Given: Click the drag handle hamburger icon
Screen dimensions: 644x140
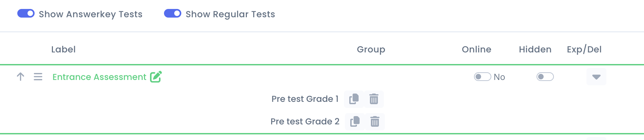Looking at the screenshot, I should click(38, 77).
